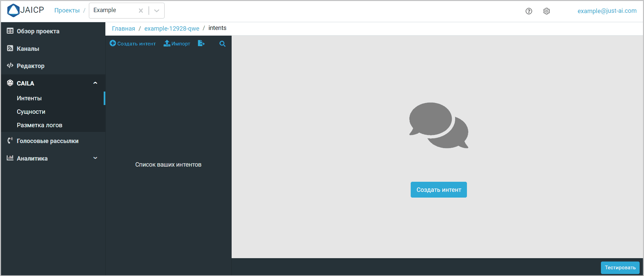Viewport: 644px width, 276px height.
Task: Open Обзор проекта in the sidebar
Action: click(x=38, y=31)
